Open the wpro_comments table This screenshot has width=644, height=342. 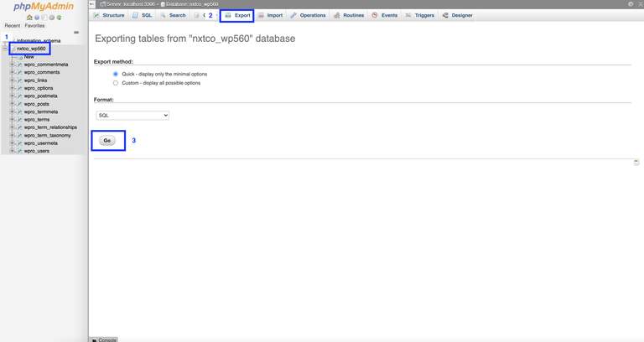point(42,72)
